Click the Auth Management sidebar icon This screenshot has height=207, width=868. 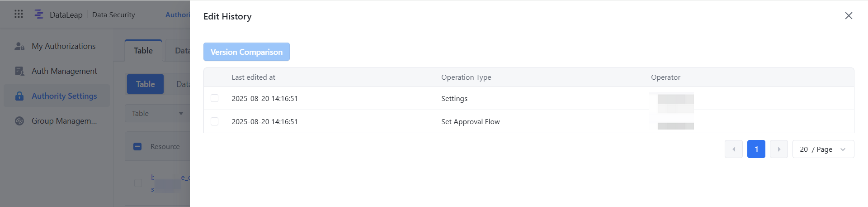tap(19, 71)
